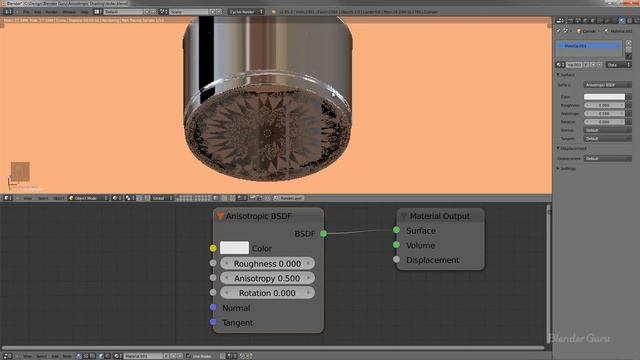The width and height of the screenshot is (640, 360).
Task: Open the Displacement Default dropdown
Action: (x=607, y=158)
